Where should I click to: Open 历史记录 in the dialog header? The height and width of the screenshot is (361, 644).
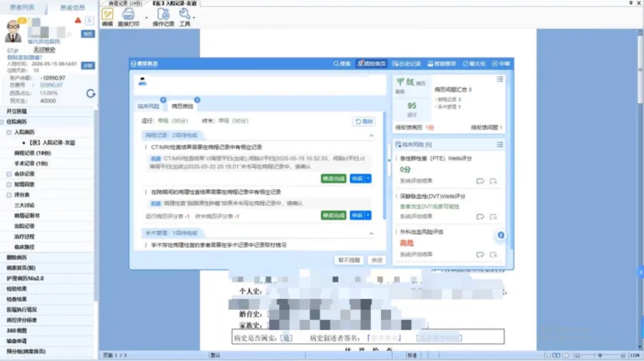pyautogui.click(x=407, y=64)
